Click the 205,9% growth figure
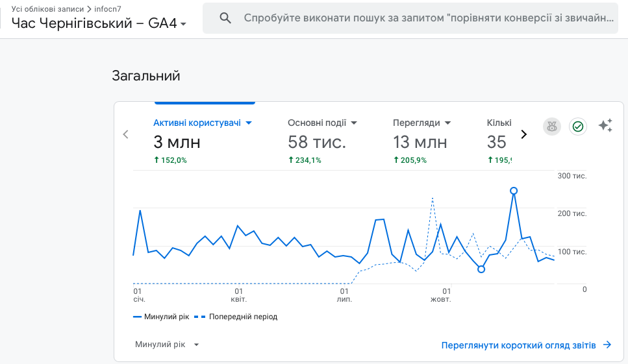This screenshot has height=364, width=628. (410, 160)
